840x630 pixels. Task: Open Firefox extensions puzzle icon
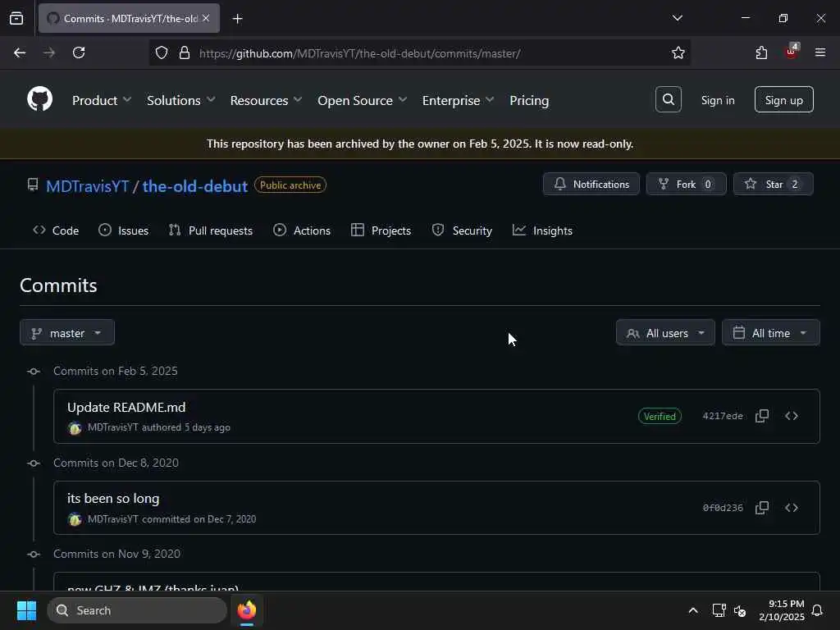point(761,52)
